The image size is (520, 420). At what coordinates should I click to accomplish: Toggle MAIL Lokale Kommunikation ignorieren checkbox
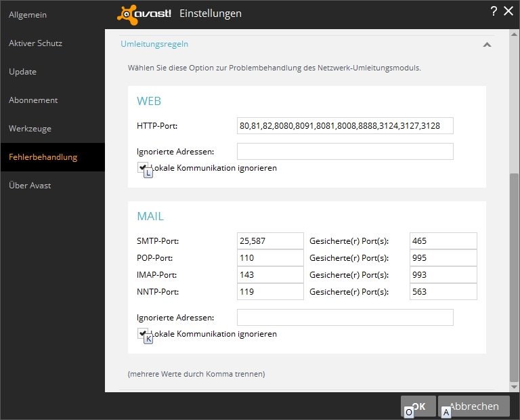(x=142, y=333)
